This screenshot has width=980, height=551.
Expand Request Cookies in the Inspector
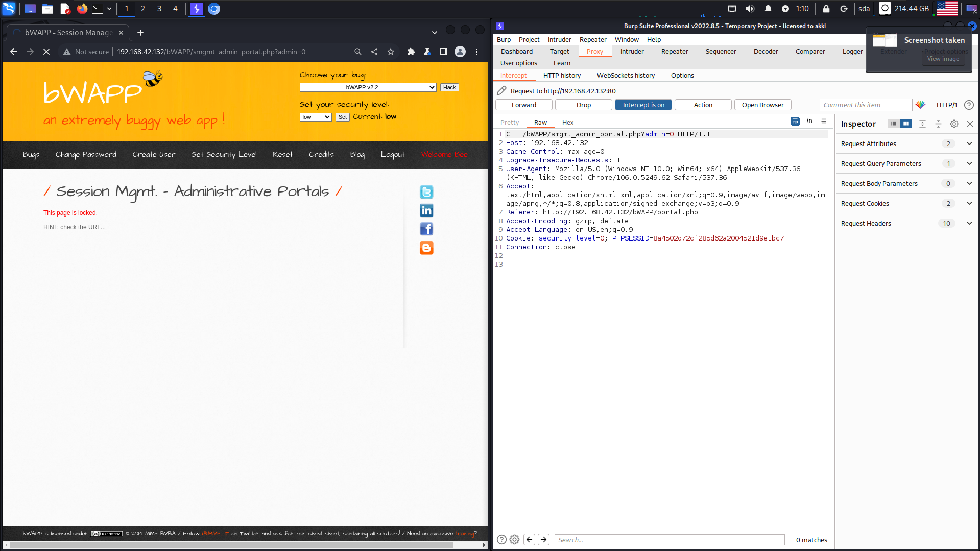969,203
